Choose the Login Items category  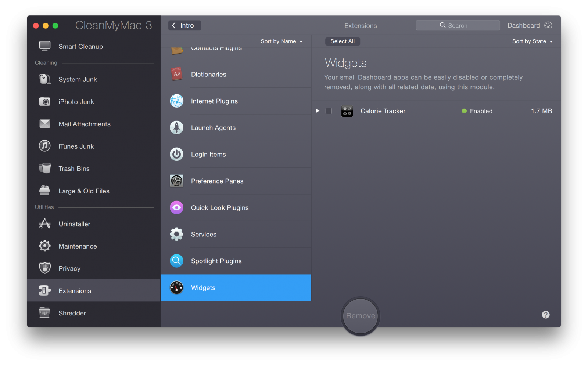click(236, 155)
